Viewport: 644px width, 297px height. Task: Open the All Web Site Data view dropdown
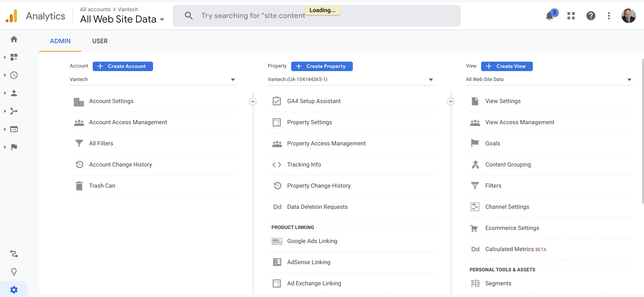click(549, 79)
